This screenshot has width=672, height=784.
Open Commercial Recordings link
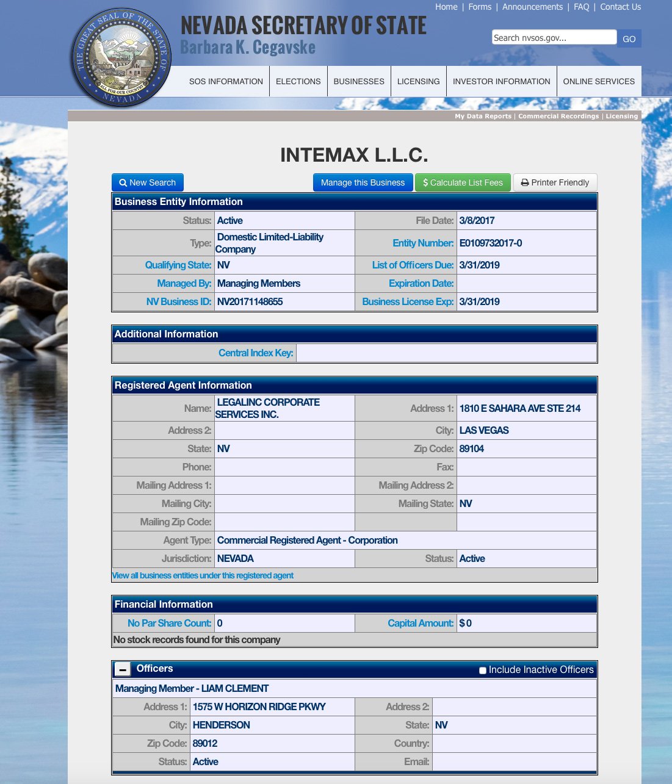tap(558, 116)
